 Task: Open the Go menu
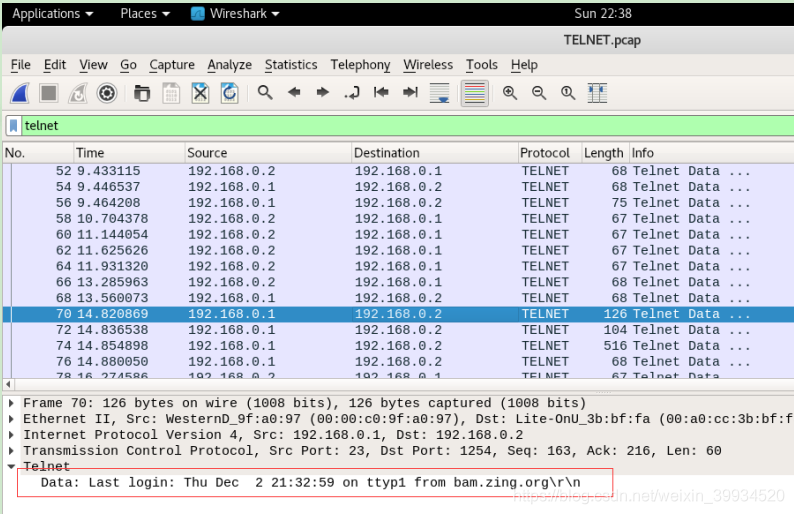click(128, 65)
